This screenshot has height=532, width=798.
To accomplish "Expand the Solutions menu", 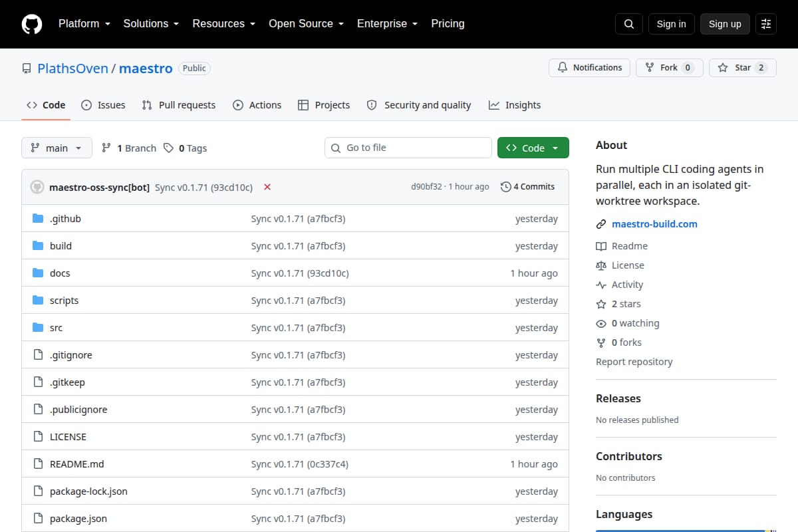I will [151, 24].
